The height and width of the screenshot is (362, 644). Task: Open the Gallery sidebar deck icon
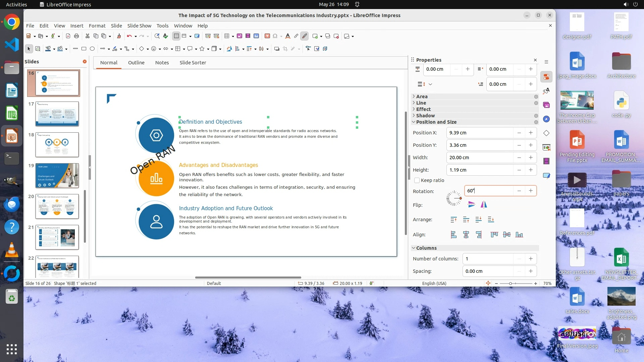pos(546,105)
